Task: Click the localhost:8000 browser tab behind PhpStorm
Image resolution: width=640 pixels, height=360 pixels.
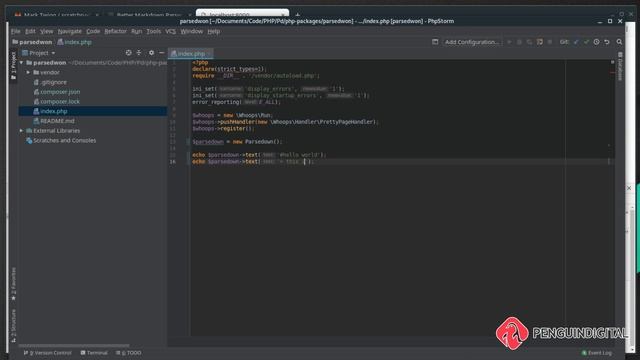Action: click(242, 13)
